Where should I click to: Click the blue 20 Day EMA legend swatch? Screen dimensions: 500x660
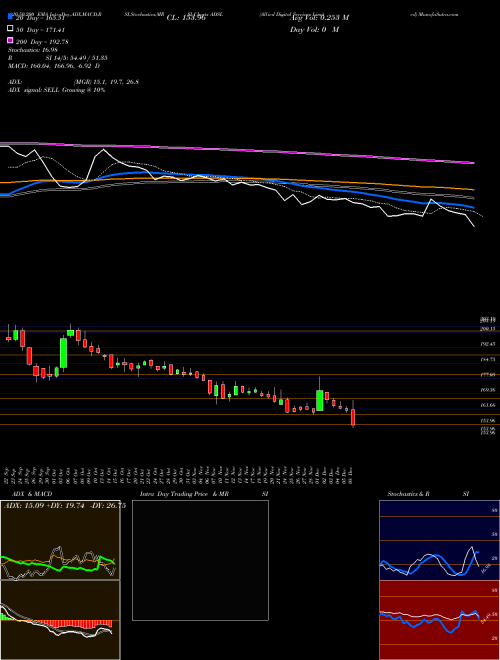10,17
